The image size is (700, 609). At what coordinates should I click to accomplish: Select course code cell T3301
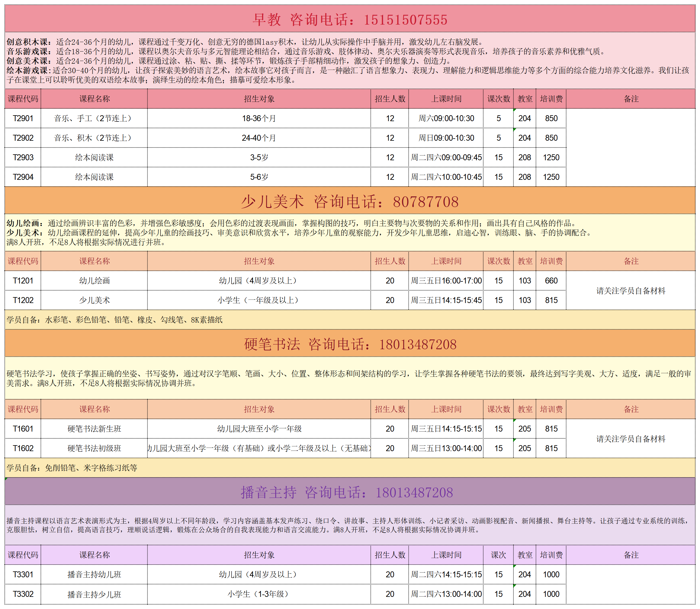point(23,574)
